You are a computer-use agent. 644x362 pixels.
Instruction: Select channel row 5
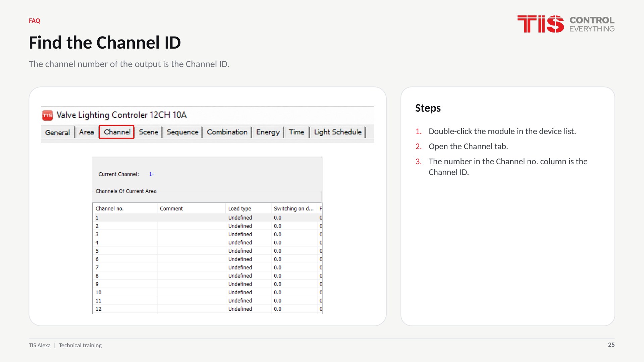coord(207,251)
